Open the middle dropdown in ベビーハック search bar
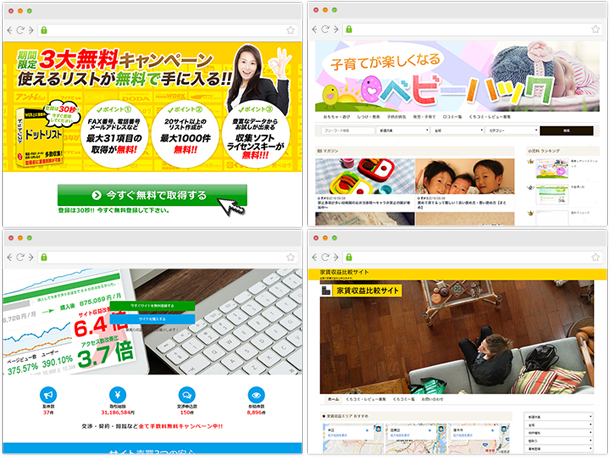The width and height of the screenshot is (610, 457). [x=457, y=131]
